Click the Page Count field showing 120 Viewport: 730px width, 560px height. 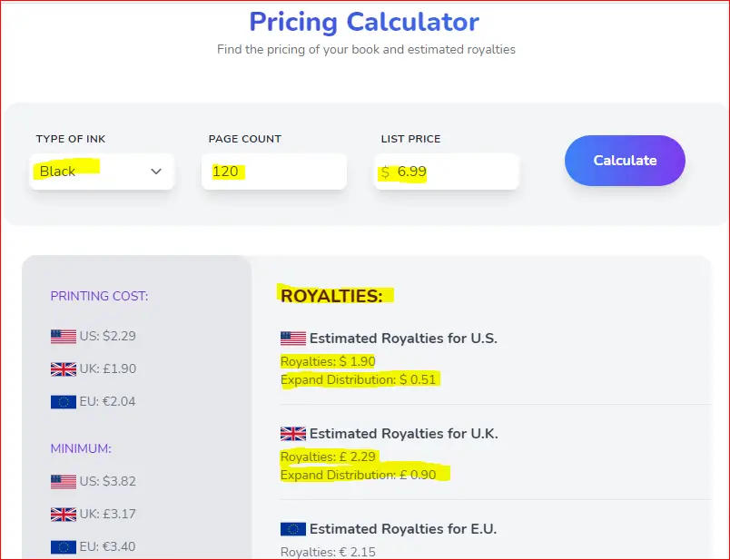tap(274, 172)
